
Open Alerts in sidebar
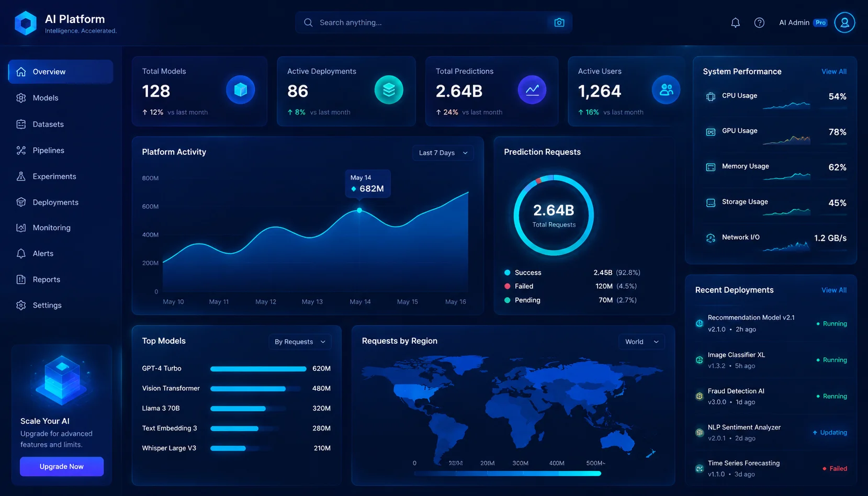(61, 253)
